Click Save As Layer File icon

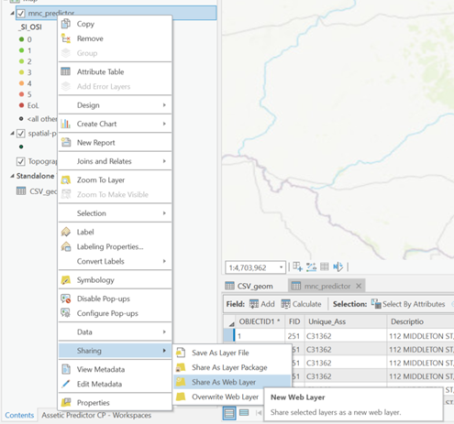click(x=181, y=352)
